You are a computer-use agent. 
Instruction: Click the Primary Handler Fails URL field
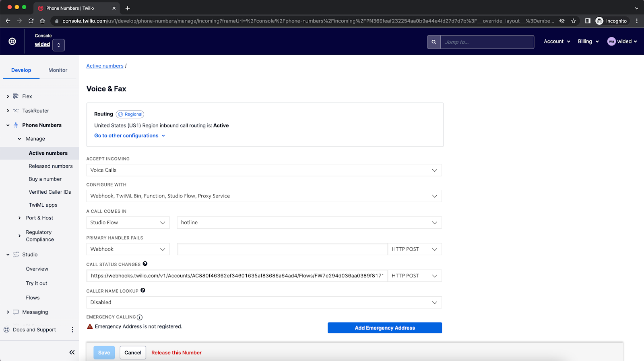click(282, 249)
